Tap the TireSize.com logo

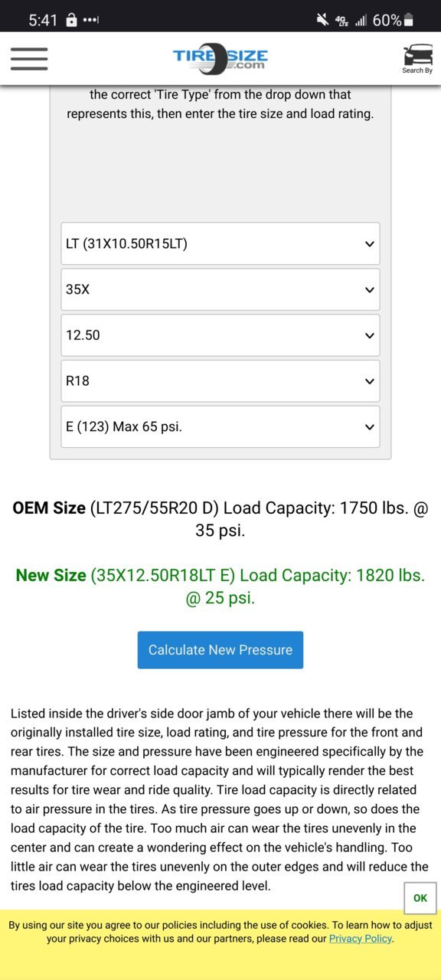220,59
